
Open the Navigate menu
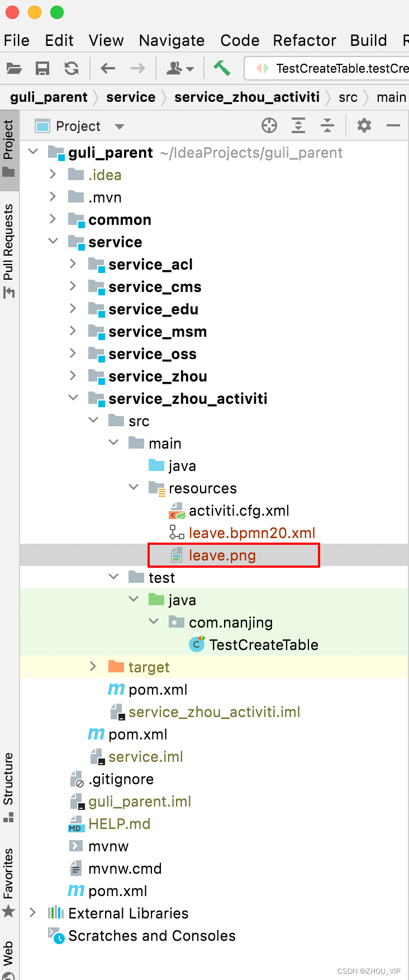tap(172, 40)
